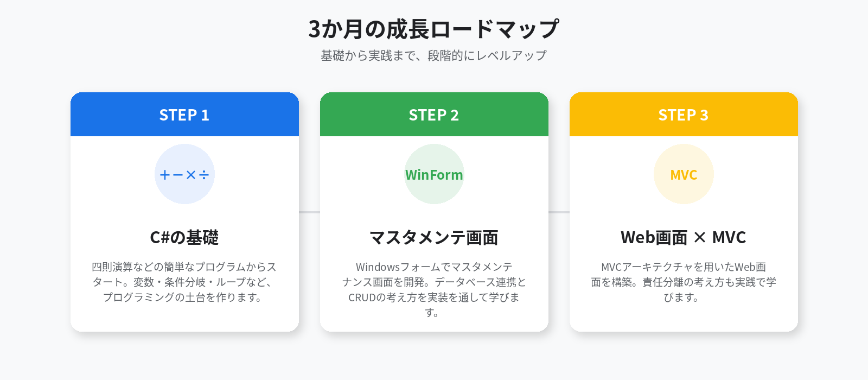Click the 3か月の成長ロードマップ main heading

click(x=434, y=29)
